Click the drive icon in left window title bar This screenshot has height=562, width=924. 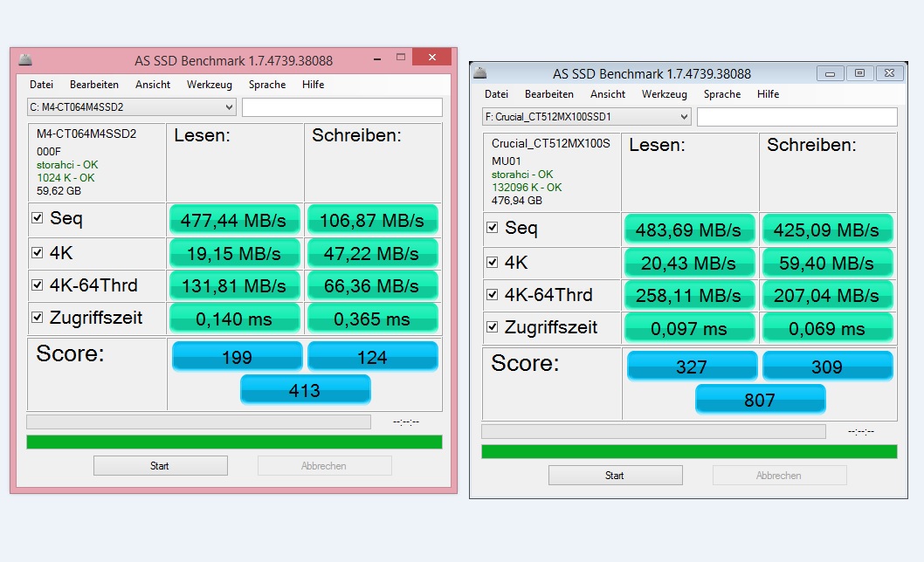click(x=24, y=59)
